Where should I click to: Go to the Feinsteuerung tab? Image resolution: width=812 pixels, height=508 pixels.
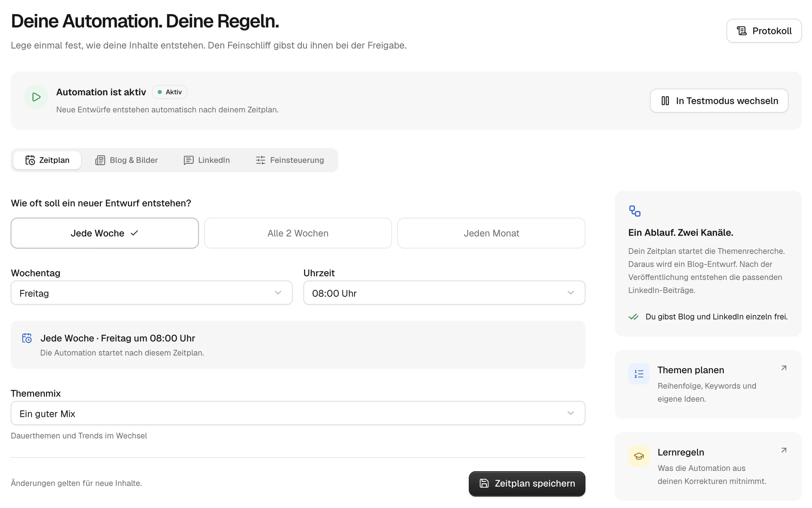tap(290, 160)
